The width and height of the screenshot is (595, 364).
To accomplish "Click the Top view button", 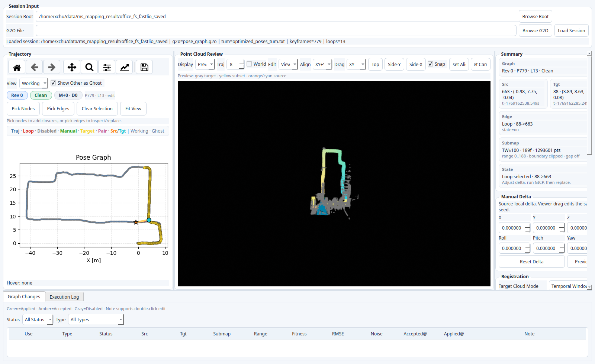I will point(375,64).
